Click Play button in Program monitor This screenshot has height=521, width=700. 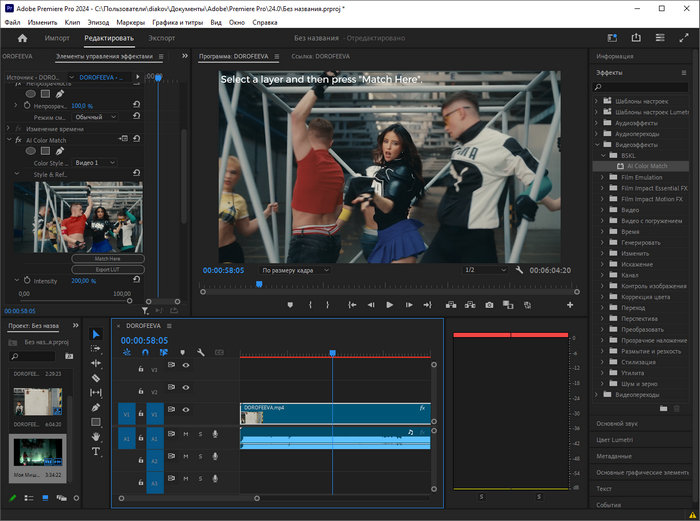click(389, 305)
